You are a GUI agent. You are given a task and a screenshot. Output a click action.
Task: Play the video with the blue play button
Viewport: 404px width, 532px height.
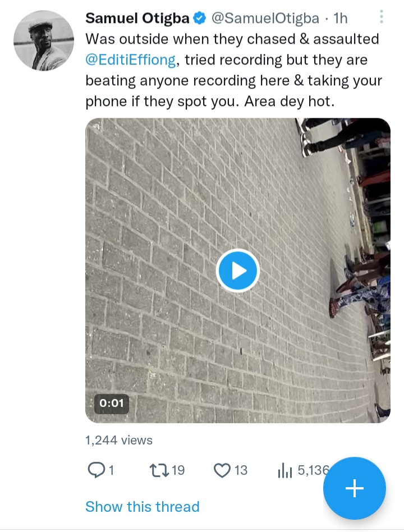(237, 270)
